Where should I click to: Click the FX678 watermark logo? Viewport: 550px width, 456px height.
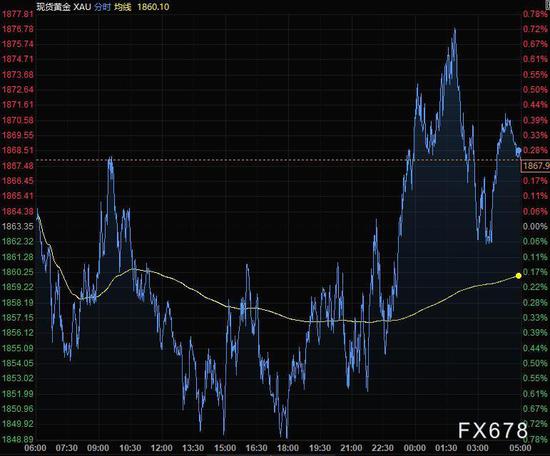pos(493,430)
